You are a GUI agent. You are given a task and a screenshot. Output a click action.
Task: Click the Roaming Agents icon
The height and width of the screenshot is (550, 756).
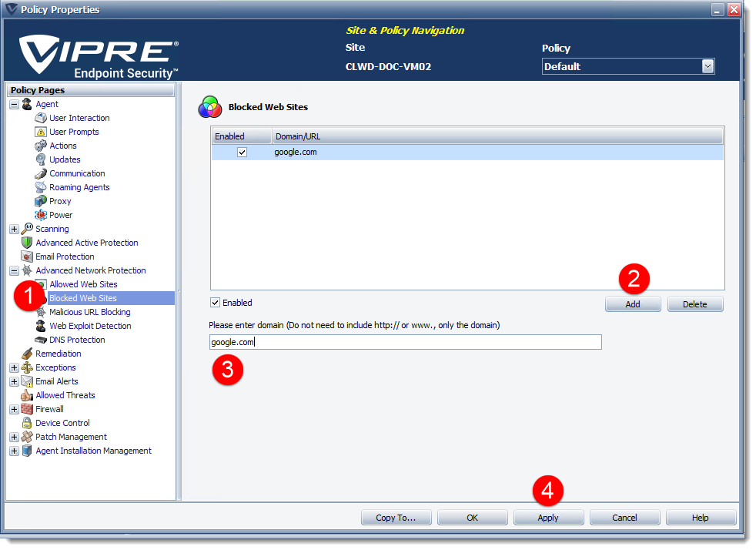41,188
